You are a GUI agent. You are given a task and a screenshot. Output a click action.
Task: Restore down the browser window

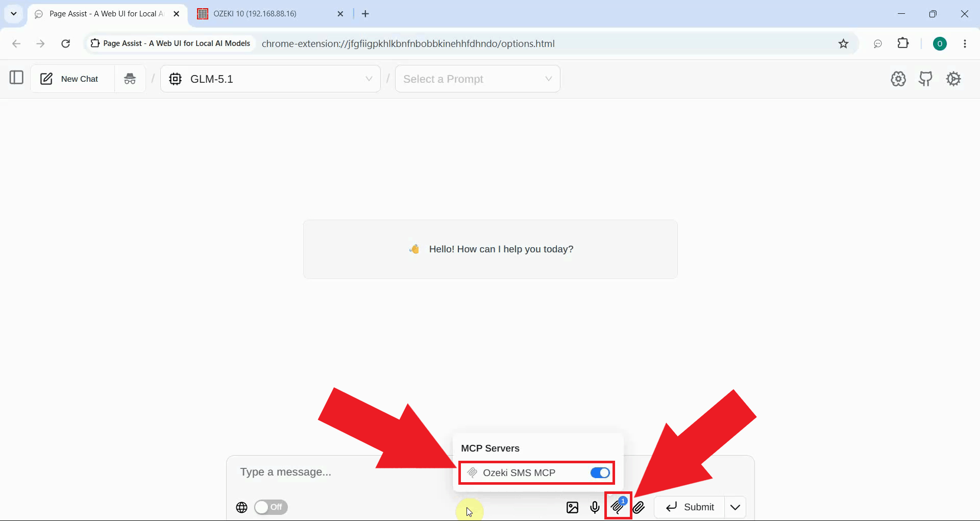[933, 14]
